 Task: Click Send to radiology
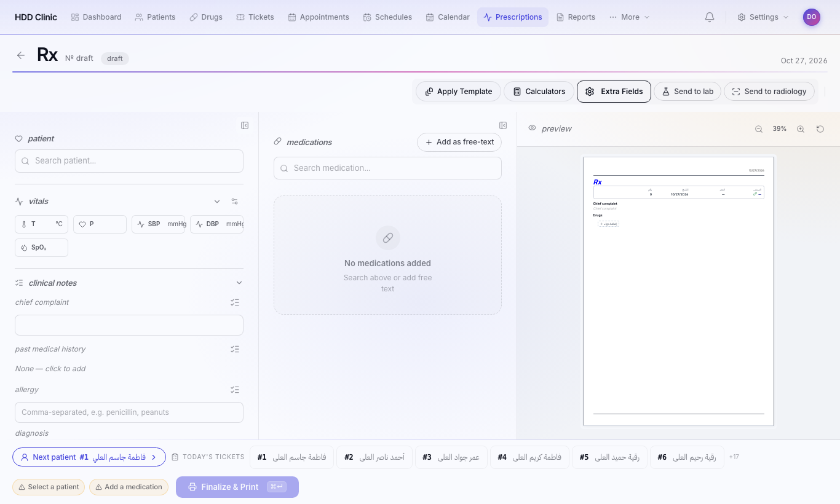tap(769, 92)
